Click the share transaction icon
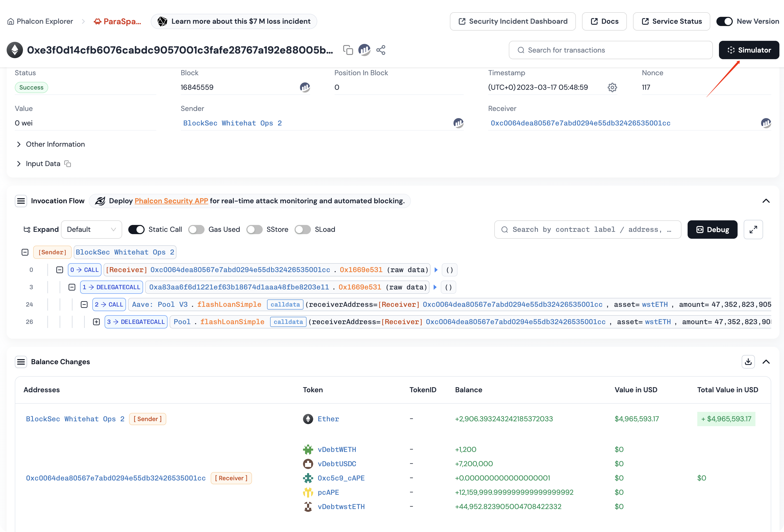The image size is (784, 532). (381, 50)
